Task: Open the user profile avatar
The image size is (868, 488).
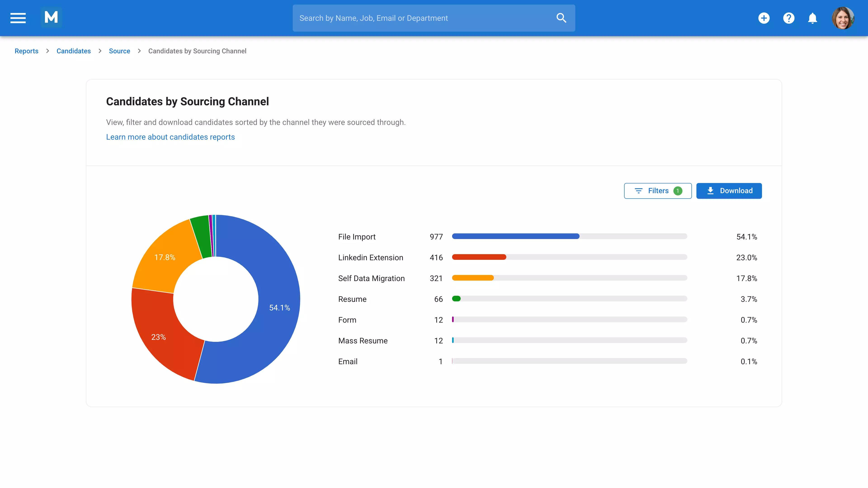Action: pyautogui.click(x=843, y=18)
